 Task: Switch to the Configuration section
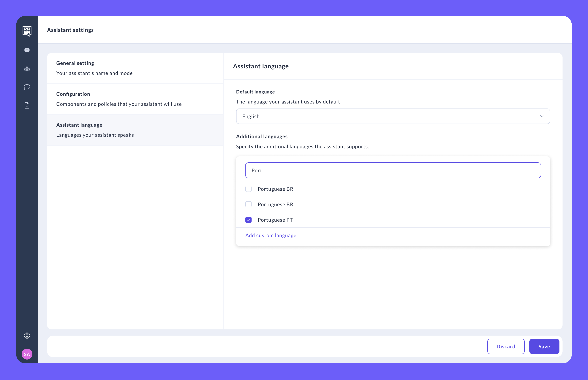135,99
